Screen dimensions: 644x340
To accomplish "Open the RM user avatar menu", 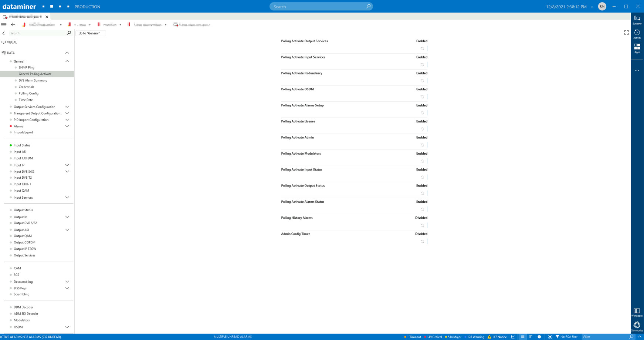I will click(x=602, y=6).
